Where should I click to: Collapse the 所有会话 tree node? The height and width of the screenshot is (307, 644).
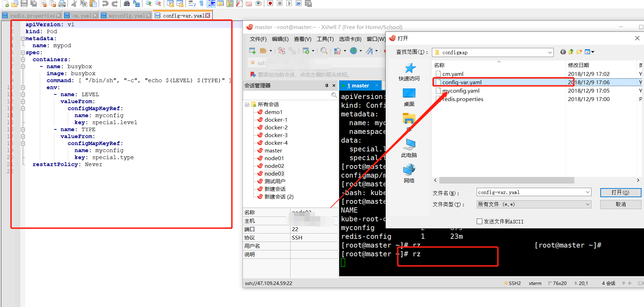(247, 105)
